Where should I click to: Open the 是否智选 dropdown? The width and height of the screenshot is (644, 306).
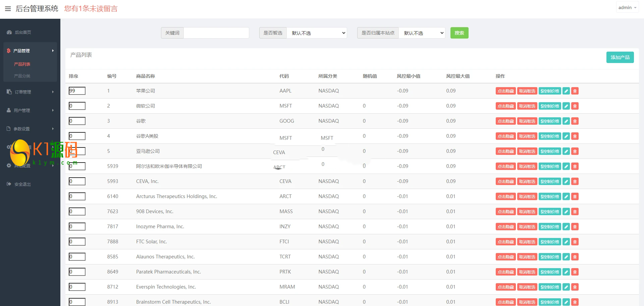point(317,33)
